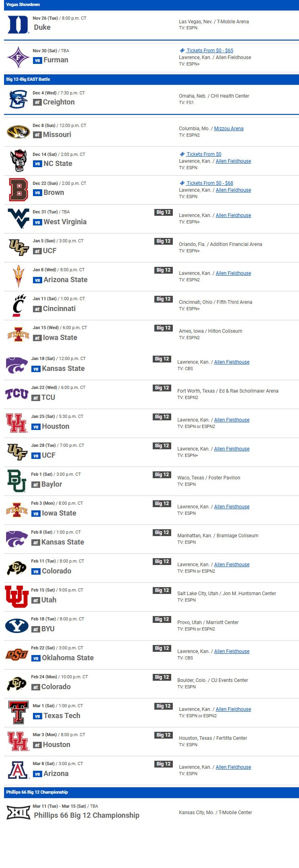
Task: Open Allen Fieldhouse link for Oklahoma State game
Action: pyautogui.click(x=231, y=651)
